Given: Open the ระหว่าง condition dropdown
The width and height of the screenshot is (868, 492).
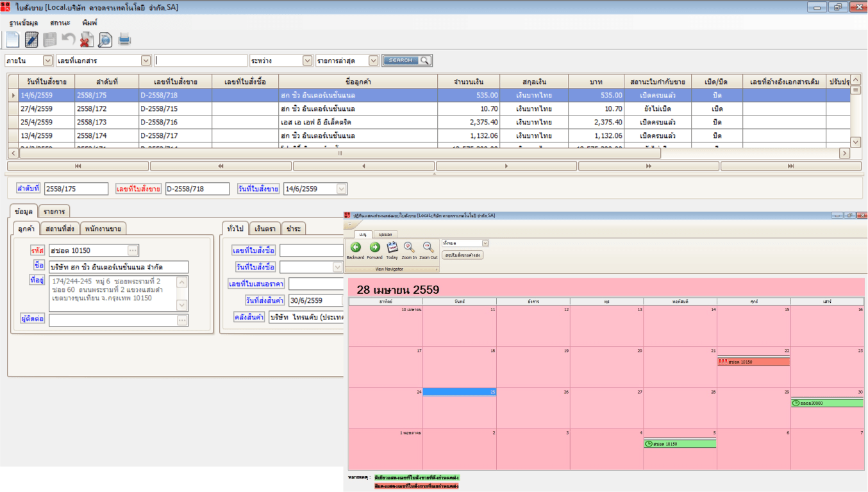Looking at the screenshot, I should (x=307, y=60).
